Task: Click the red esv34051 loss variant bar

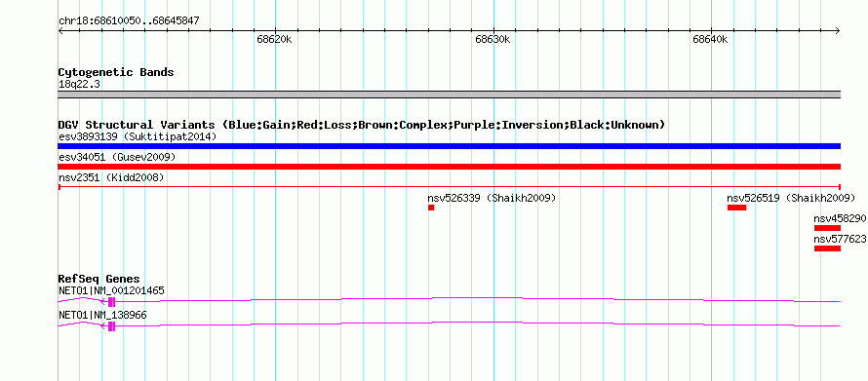Action: point(449,167)
